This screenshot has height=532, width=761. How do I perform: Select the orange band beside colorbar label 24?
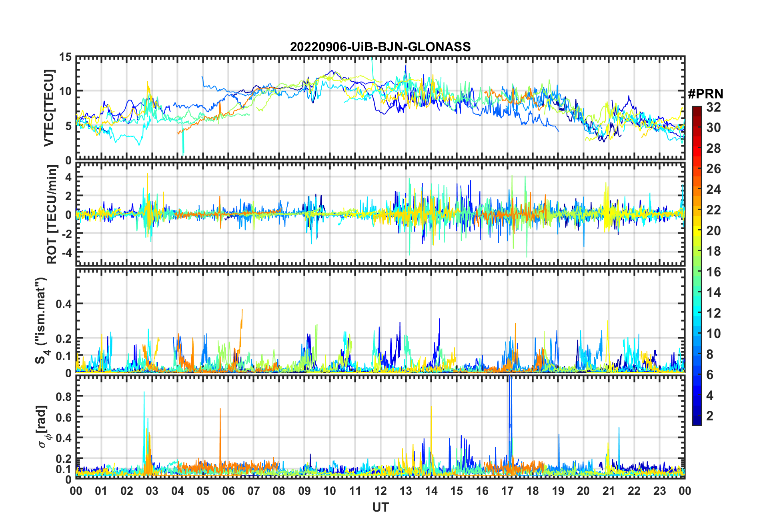pyautogui.click(x=697, y=190)
